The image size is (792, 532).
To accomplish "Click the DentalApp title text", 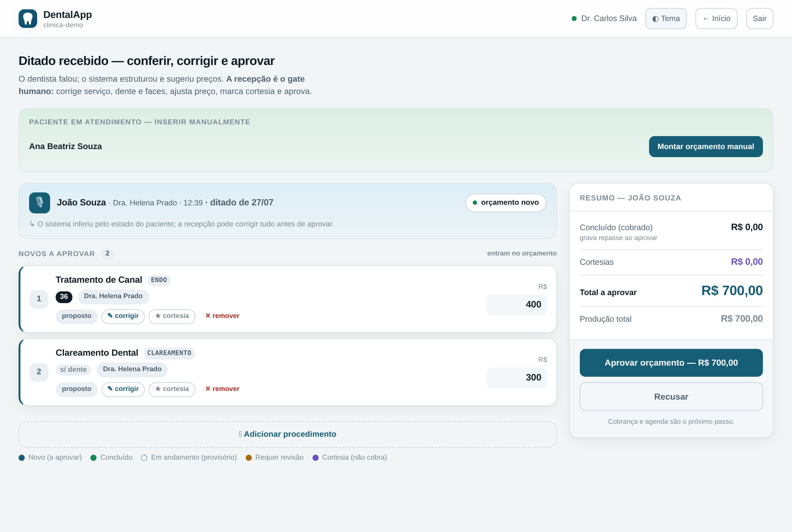I will tap(67, 15).
